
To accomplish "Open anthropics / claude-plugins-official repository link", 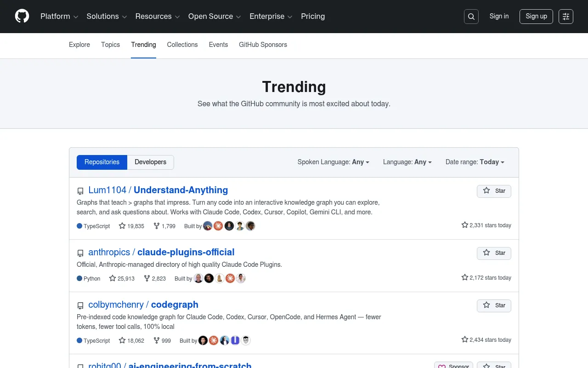I will click(x=161, y=252).
